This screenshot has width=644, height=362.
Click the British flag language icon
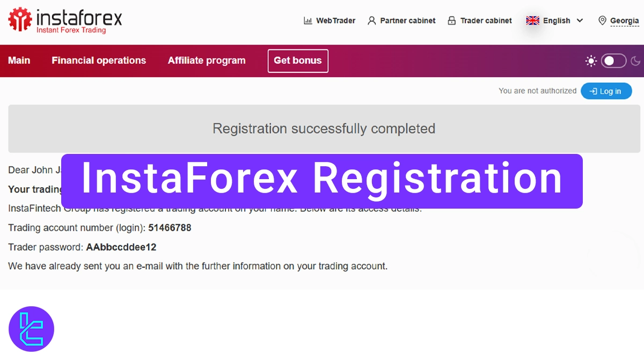(532, 20)
